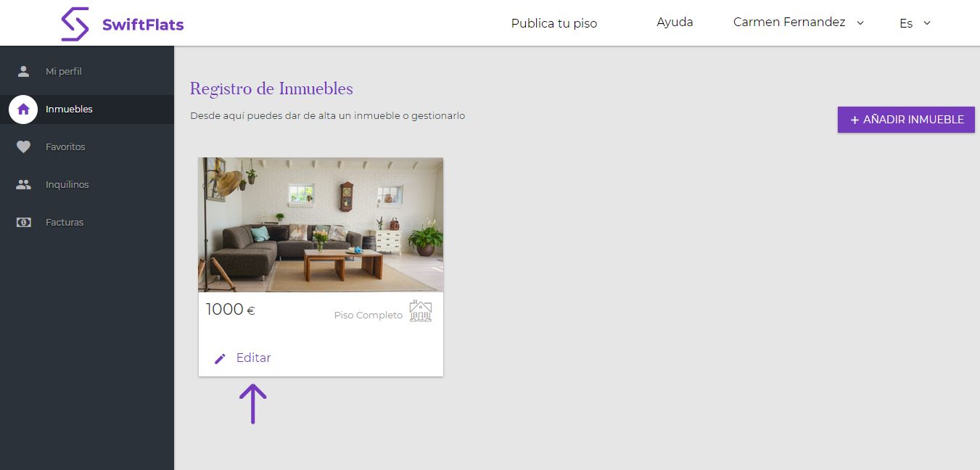The height and width of the screenshot is (470, 980).
Task: Click the chevron next to Es
Action: pos(927,23)
